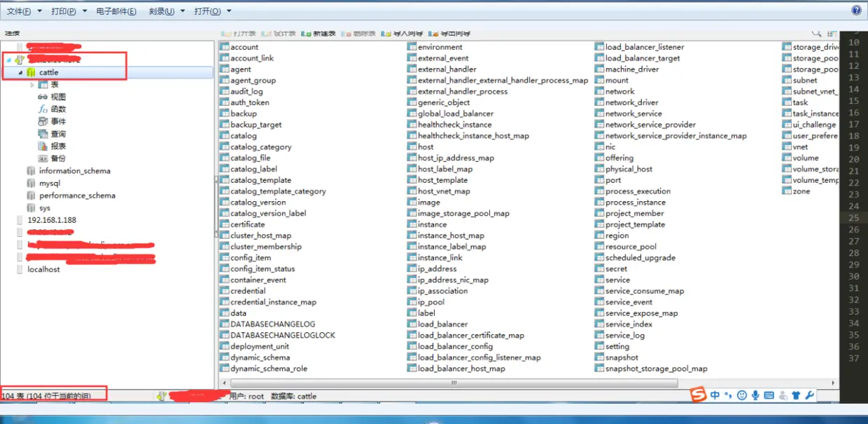Click the service table icon
The image size is (868, 424).
click(600, 280)
